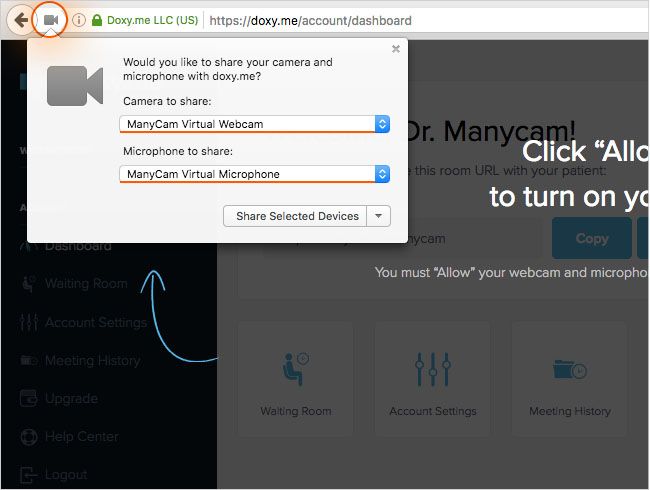This screenshot has width=650, height=490.
Task: Open the Meeting History folder tile
Action: 569,371
